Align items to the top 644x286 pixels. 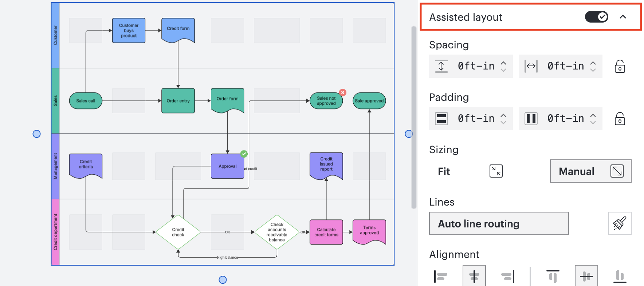pos(553,276)
